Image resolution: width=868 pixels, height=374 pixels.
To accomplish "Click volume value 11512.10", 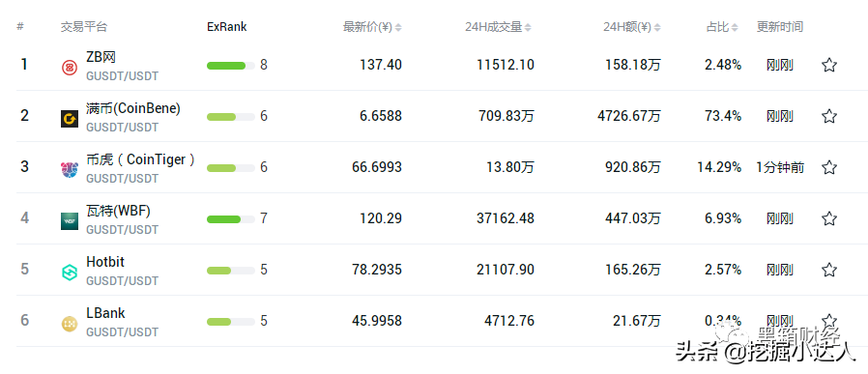I will click(x=506, y=66).
